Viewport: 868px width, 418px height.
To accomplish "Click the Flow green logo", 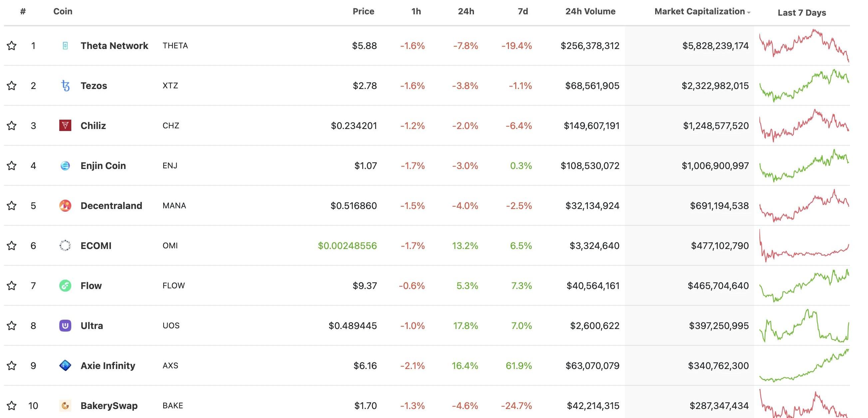I will (x=65, y=286).
